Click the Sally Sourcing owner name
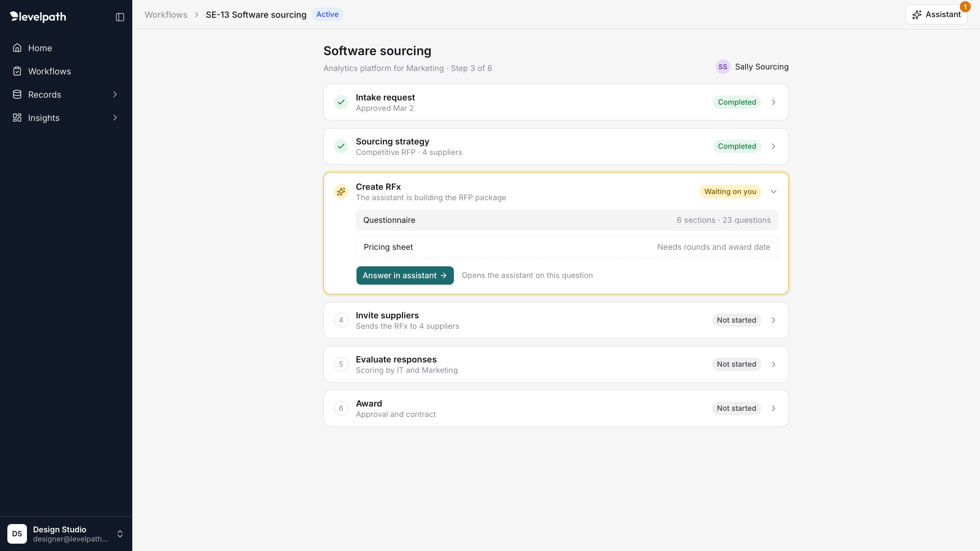The height and width of the screenshot is (551, 980). (x=762, y=67)
